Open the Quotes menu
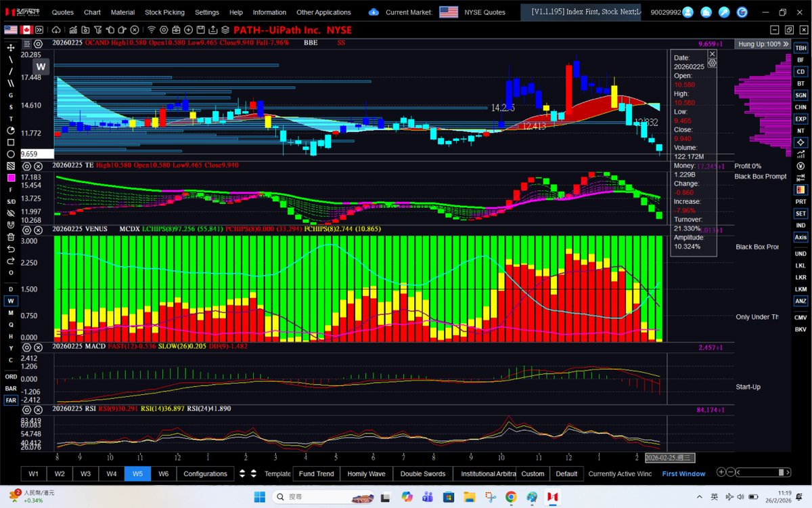Image resolution: width=812 pixels, height=508 pixels. (x=63, y=12)
